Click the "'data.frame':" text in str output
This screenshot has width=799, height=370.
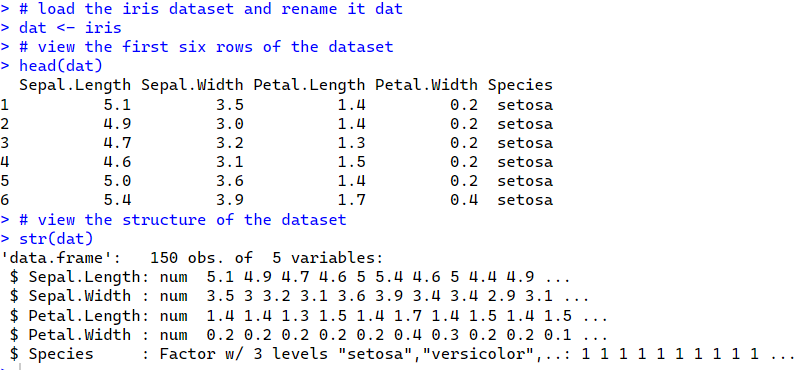(61, 258)
